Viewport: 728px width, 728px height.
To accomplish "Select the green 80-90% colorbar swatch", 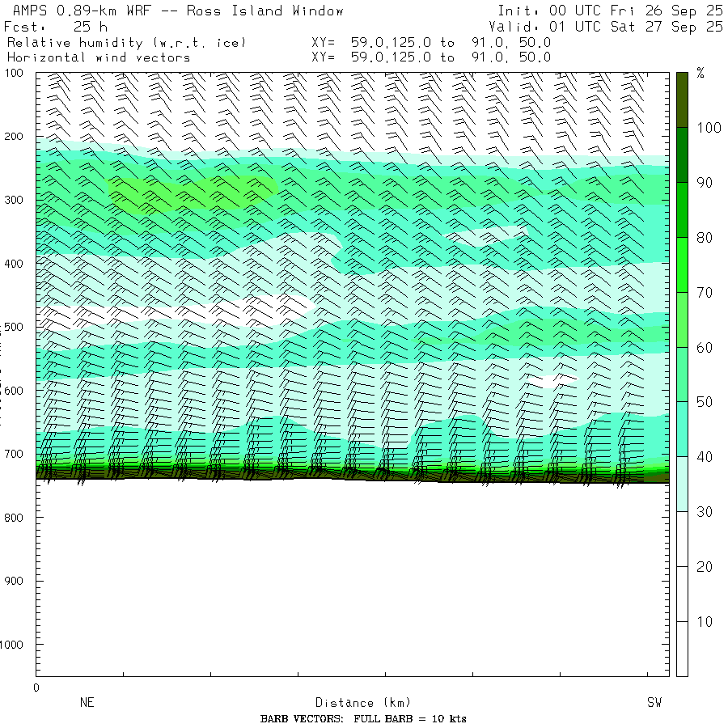I will click(682, 210).
